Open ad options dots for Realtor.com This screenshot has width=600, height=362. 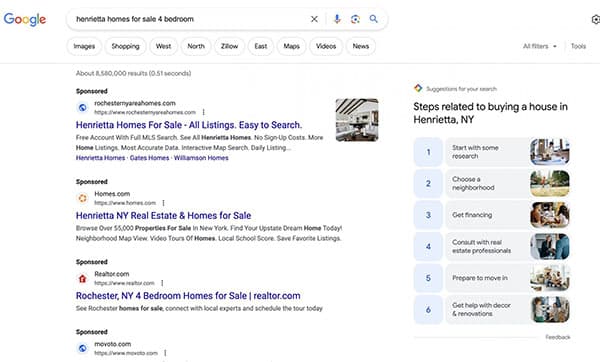pyautogui.click(x=162, y=283)
